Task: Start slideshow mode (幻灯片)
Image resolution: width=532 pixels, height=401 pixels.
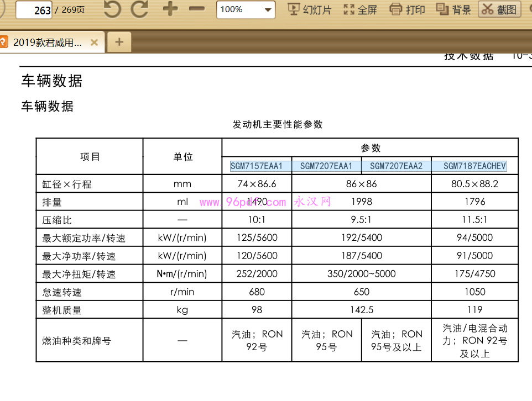Action: [x=310, y=9]
